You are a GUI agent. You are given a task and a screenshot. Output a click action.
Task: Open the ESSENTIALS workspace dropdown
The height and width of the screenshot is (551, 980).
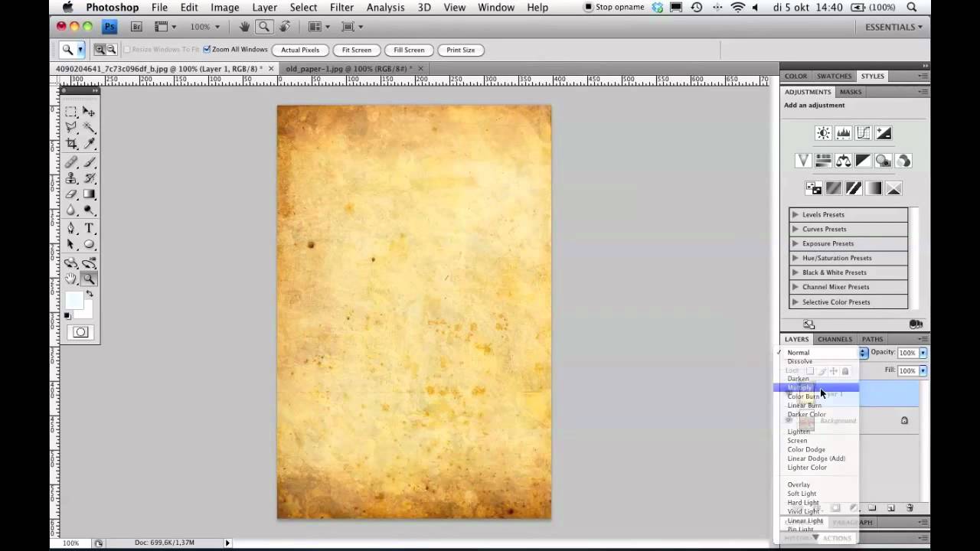(x=893, y=27)
